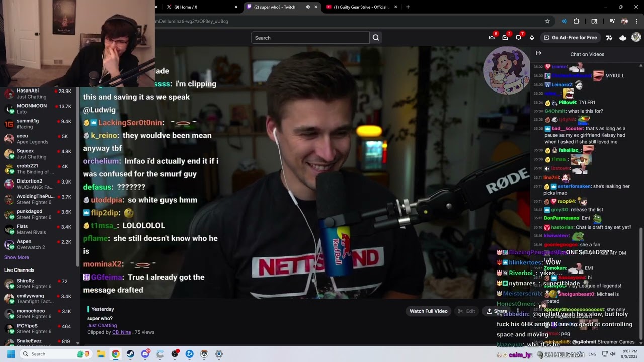Viewport: 644px width, 362px height.
Task: Click the Chat on Videos header
Action: coord(587,54)
